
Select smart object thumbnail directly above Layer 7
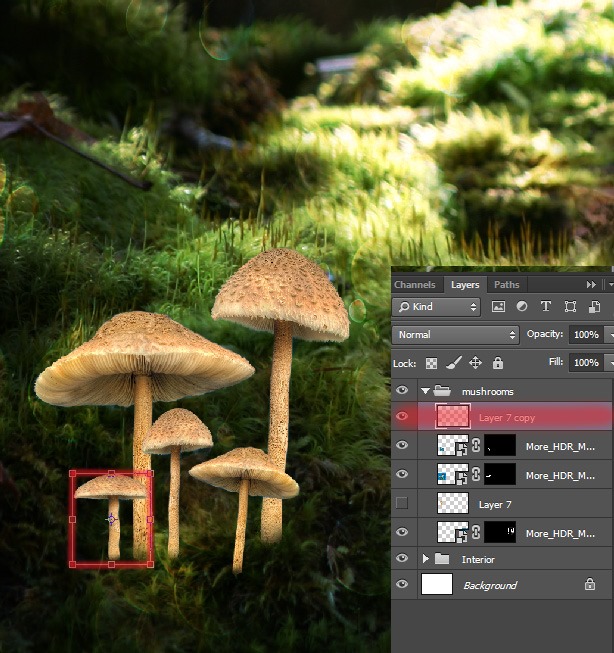point(453,474)
